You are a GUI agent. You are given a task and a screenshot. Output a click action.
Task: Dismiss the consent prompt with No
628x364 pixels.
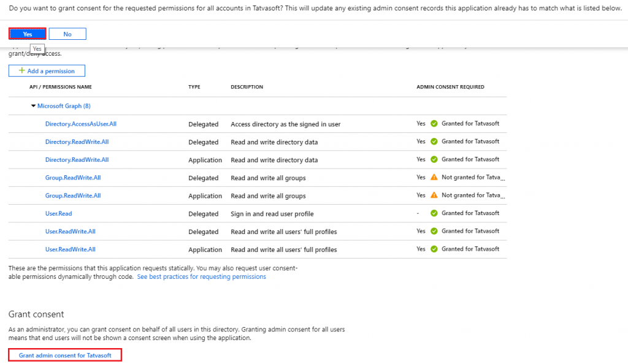67,34
